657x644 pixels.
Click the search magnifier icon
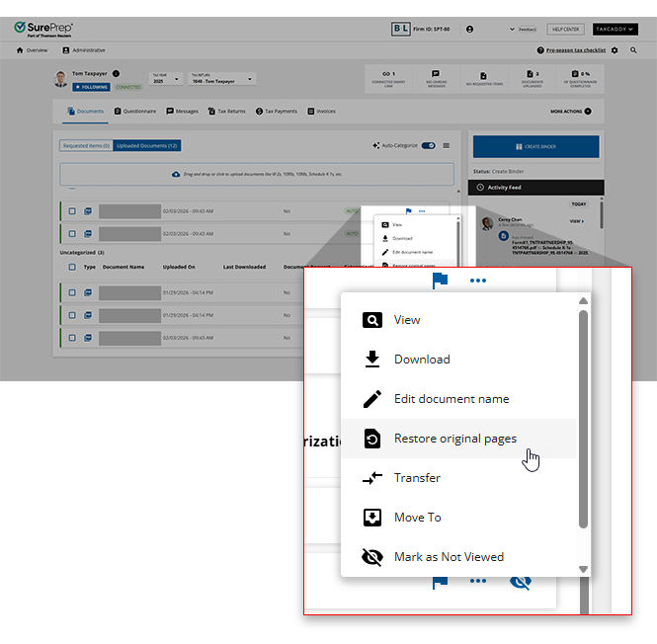click(633, 50)
